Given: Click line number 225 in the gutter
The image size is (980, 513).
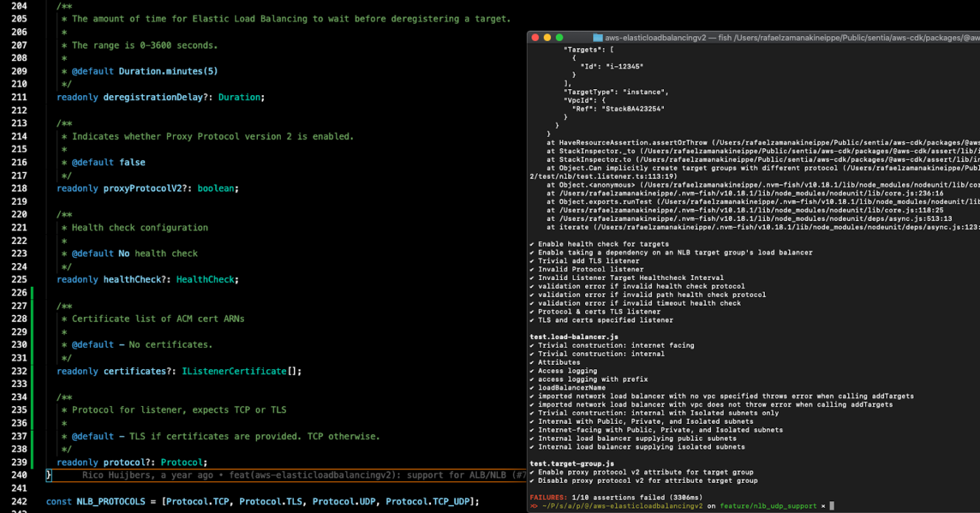Looking at the screenshot, I should pos(19,279).
